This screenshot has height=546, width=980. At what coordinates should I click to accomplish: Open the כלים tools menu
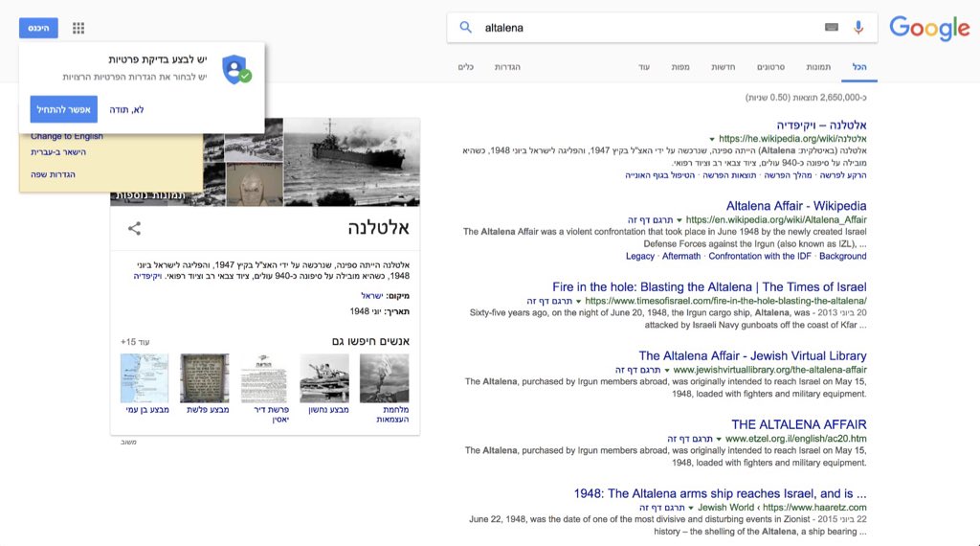point(466,67)
